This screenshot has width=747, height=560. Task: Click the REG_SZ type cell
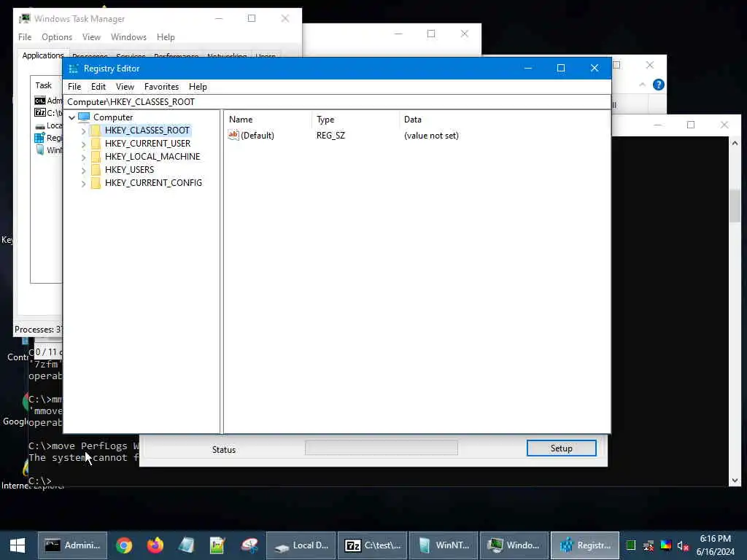330,136
